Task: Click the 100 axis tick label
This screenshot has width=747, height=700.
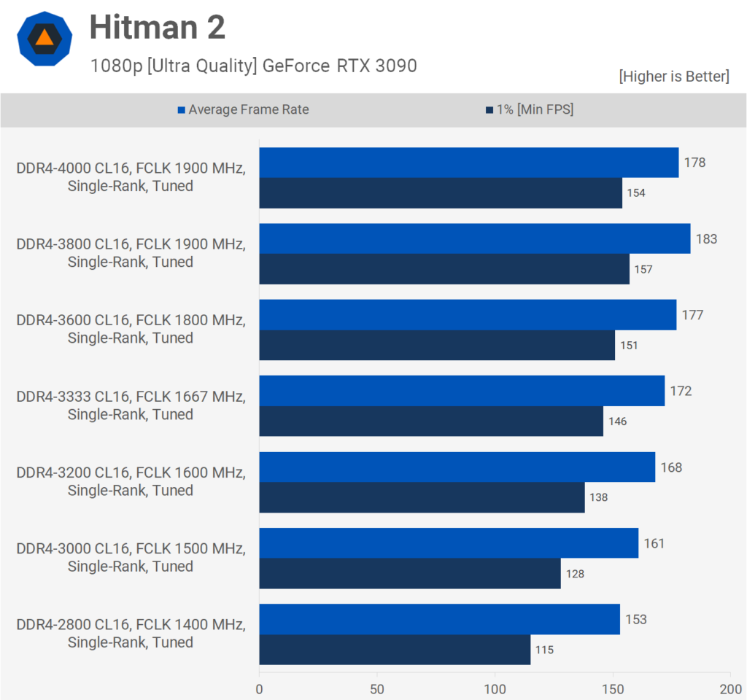Action: tap(495, 688)
